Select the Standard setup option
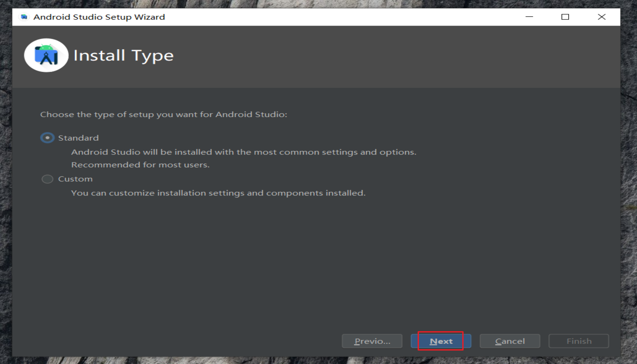 tap(47, 138)
